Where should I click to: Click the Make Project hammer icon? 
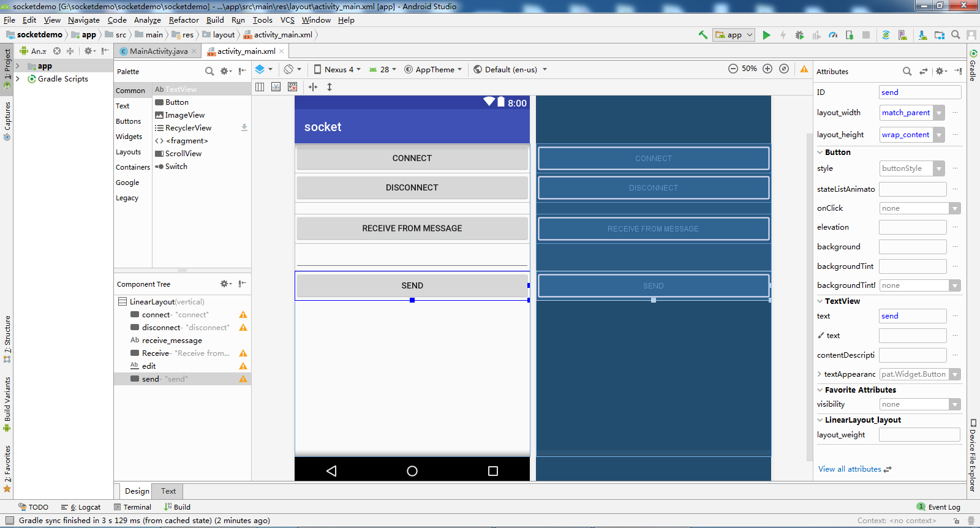[x=703, y=35]
